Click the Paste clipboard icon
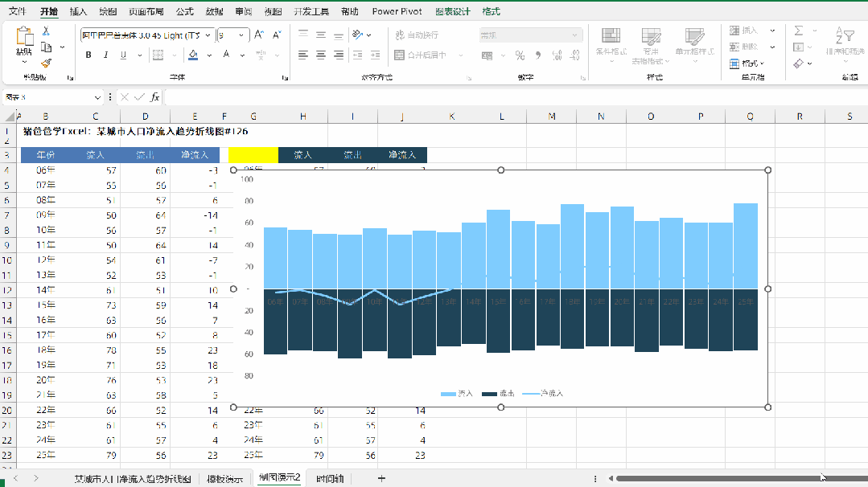 (x=24, y=36)
